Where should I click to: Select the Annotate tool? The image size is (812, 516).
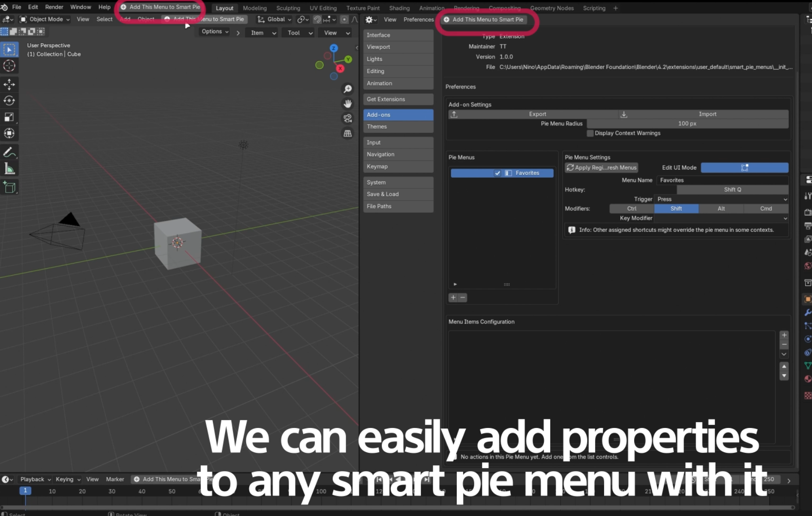tap(9, 153)
